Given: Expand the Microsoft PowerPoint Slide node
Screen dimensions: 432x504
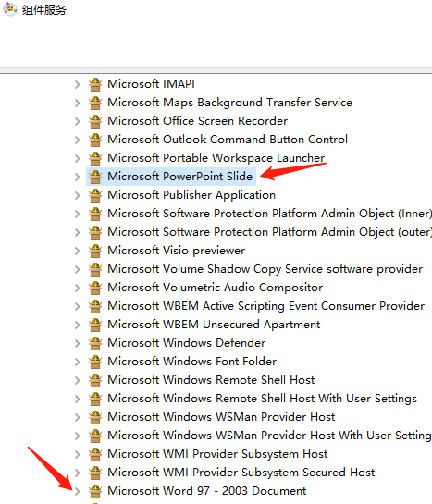Looking at the screenshot, I should pos(77,177).
